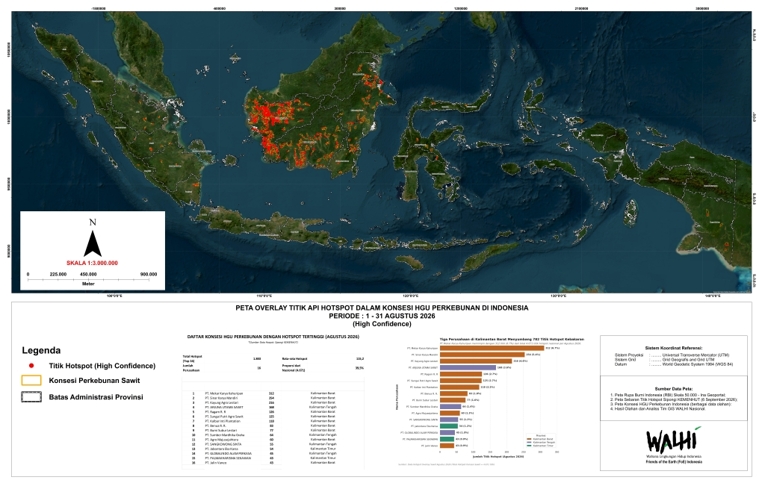765x483 pixels.
Task: Click the province color legend inside the bar chart
Action: pyautogui.click(x=541, y=441)
